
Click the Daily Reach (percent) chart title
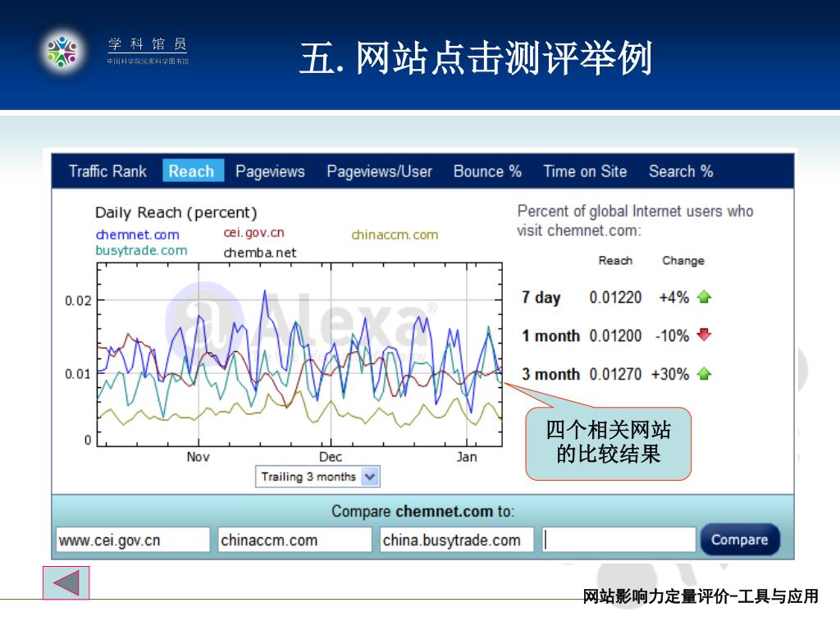[x=176, y=212]
